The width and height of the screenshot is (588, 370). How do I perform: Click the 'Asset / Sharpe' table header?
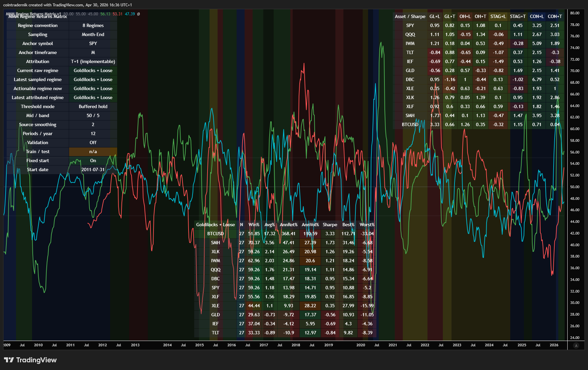[410, 17]
